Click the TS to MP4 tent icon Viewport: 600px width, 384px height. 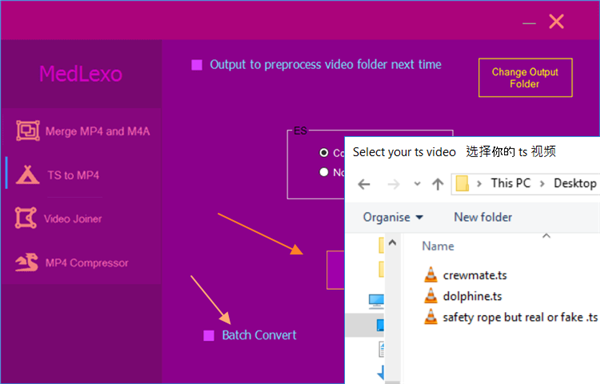pyautogui.click(x=27, y=175)
